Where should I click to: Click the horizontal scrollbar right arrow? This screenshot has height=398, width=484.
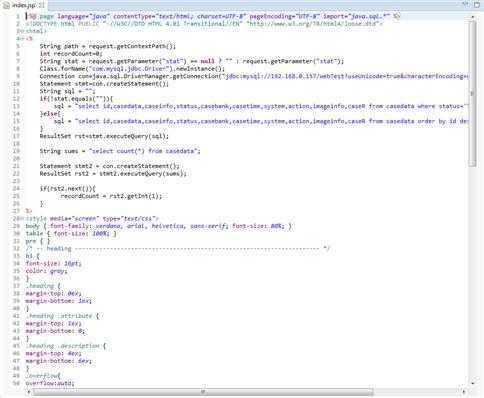coord(464,391)
